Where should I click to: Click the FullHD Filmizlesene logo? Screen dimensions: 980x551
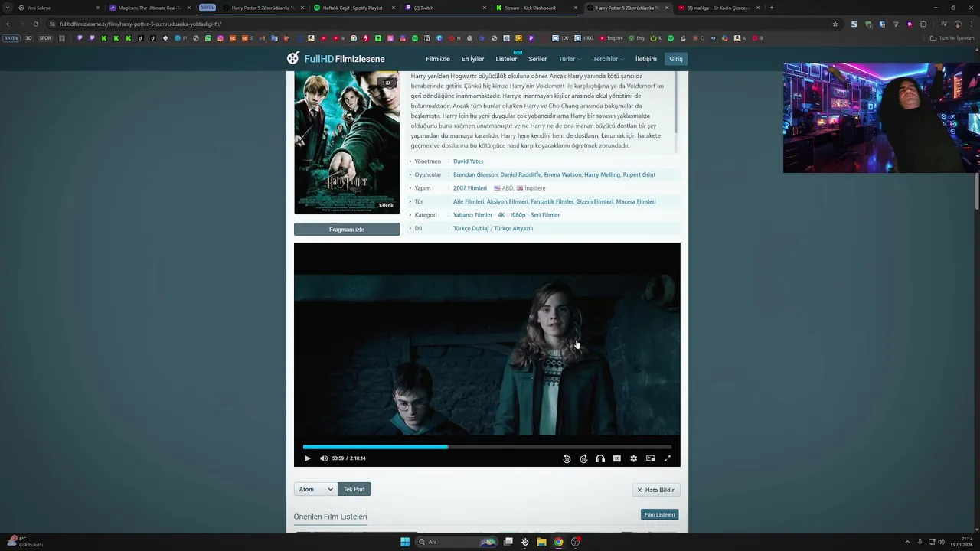(336, 59)
